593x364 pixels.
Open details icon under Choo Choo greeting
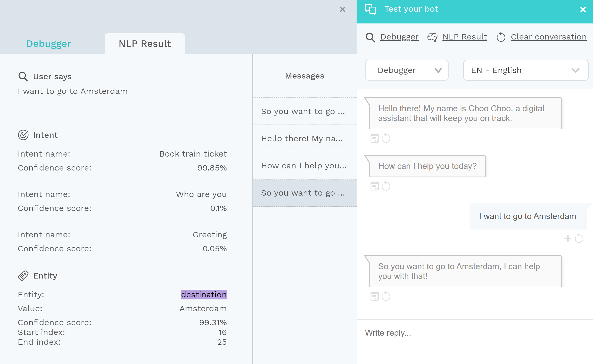[x=374, y=138]
